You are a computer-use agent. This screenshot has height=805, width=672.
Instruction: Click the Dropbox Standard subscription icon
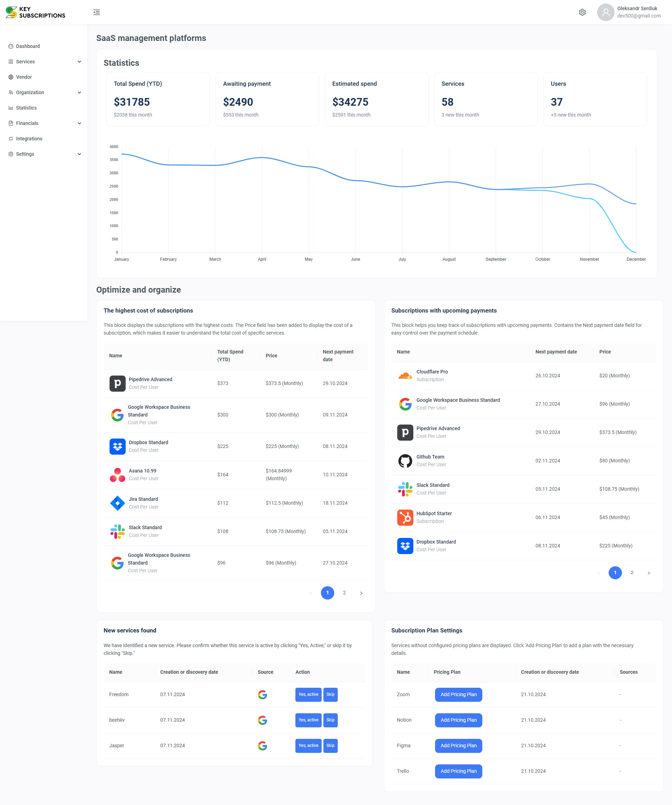coord(117,446)
